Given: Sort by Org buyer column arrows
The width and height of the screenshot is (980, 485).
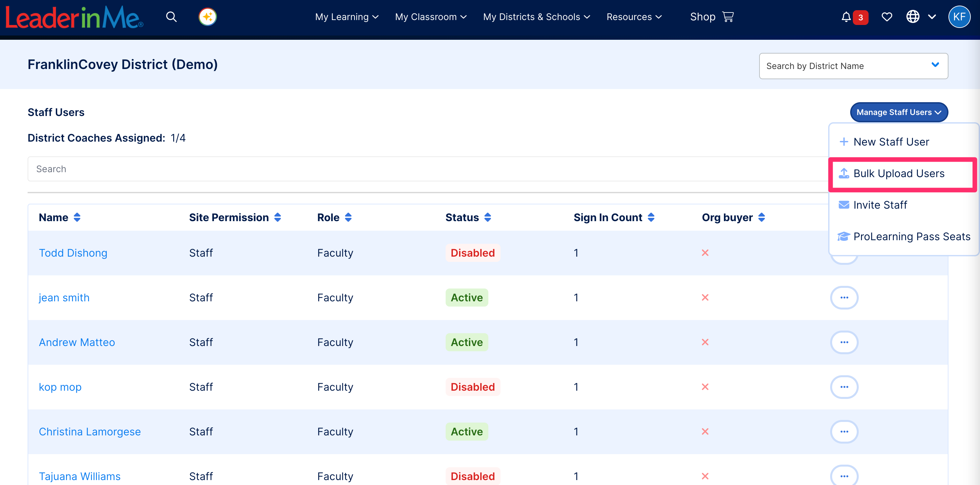Looking at the screenshot, I should click(x=761, y=217).
